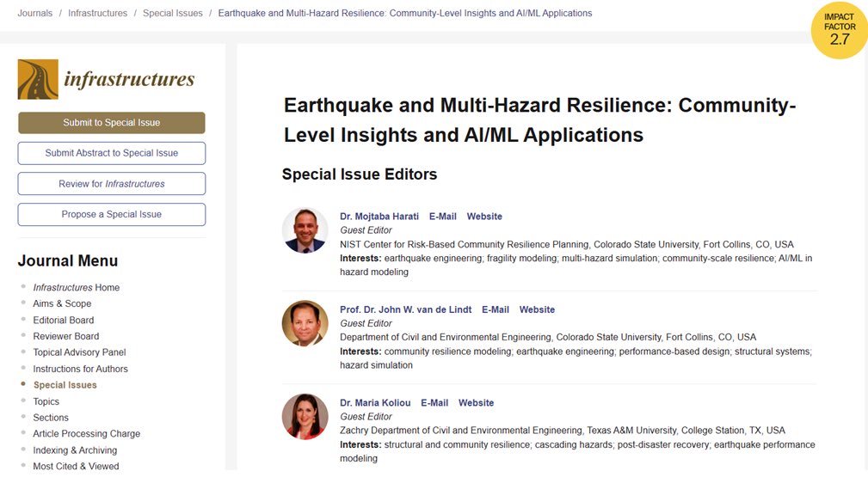
Task: Click the Journal Menu heading
Action: (68, 260)
